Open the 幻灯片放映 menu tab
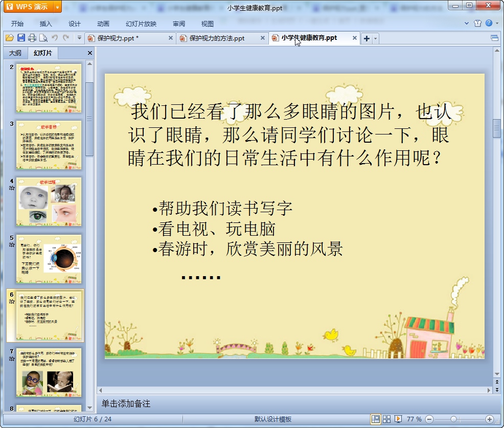The image size is (504, 428). (x=141, y=24)
